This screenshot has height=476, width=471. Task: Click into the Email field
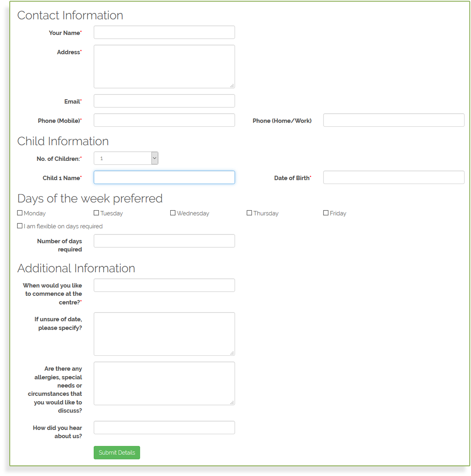click(x=164, y=101)
